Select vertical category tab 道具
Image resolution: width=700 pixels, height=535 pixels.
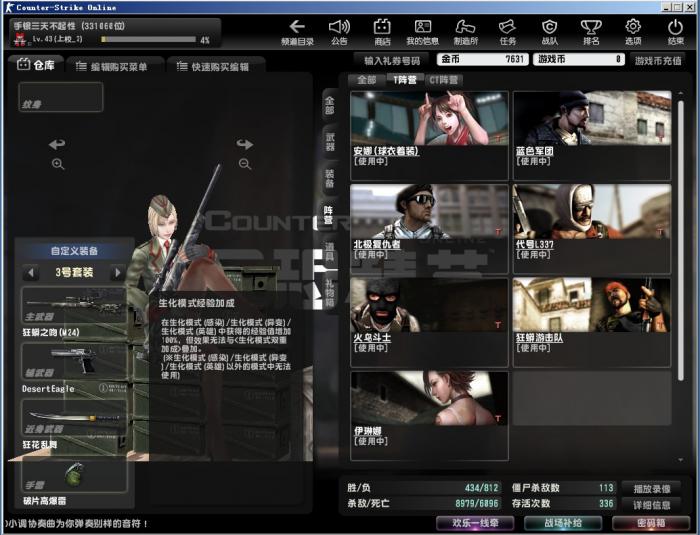click(329, 251)
